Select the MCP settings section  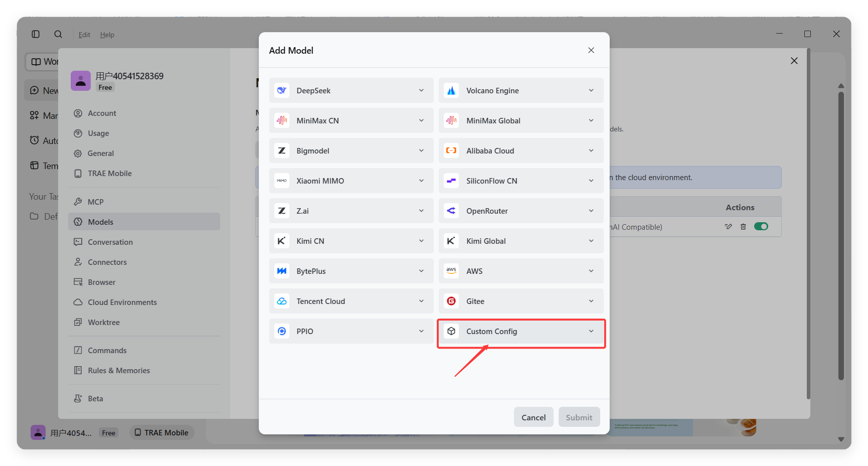tap(144, 202)
